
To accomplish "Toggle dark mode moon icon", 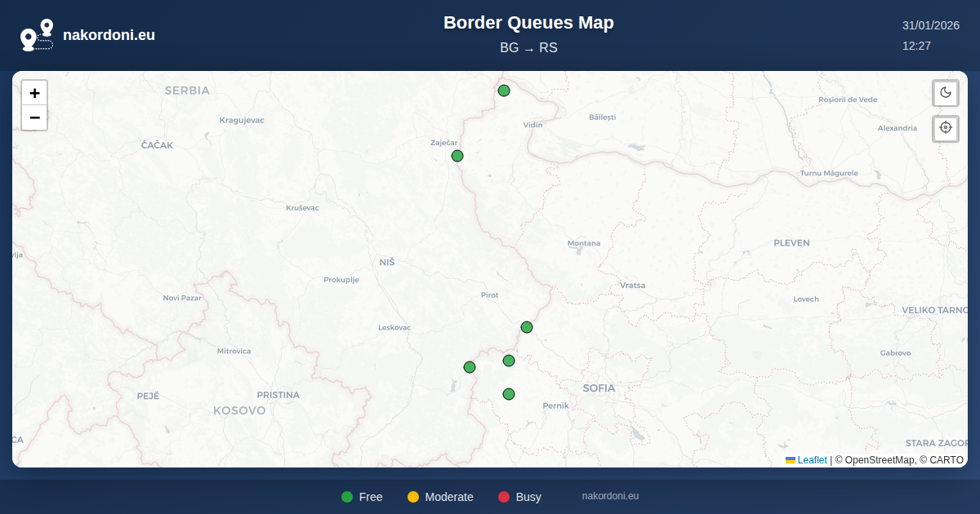I will (x=946, y=92).
